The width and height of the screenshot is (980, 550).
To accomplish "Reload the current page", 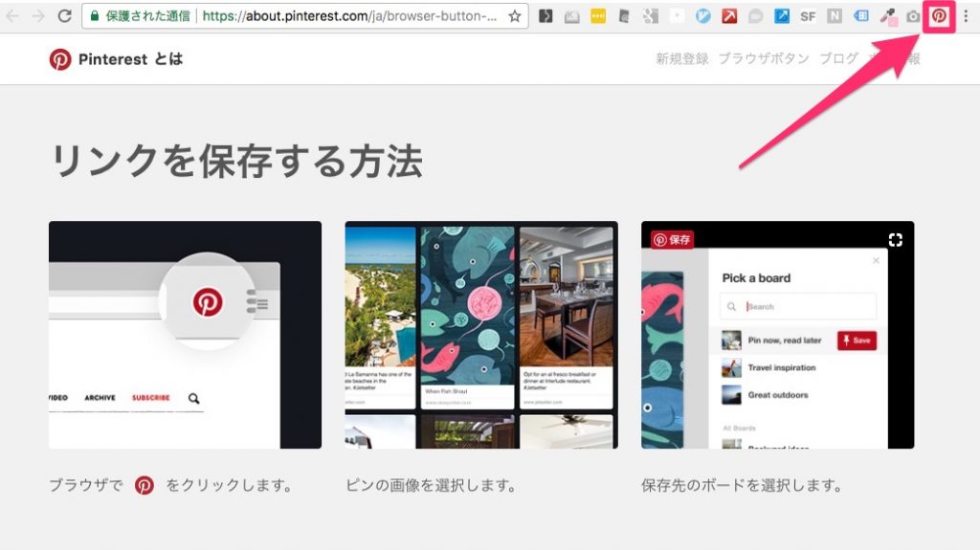I will pos(64,15).
